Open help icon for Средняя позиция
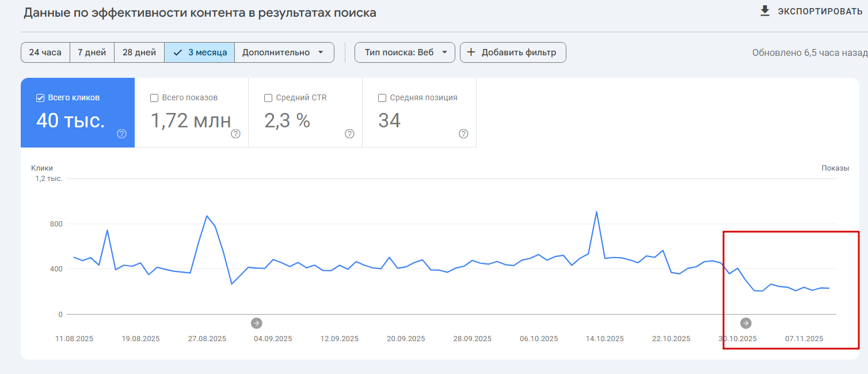 463,134
